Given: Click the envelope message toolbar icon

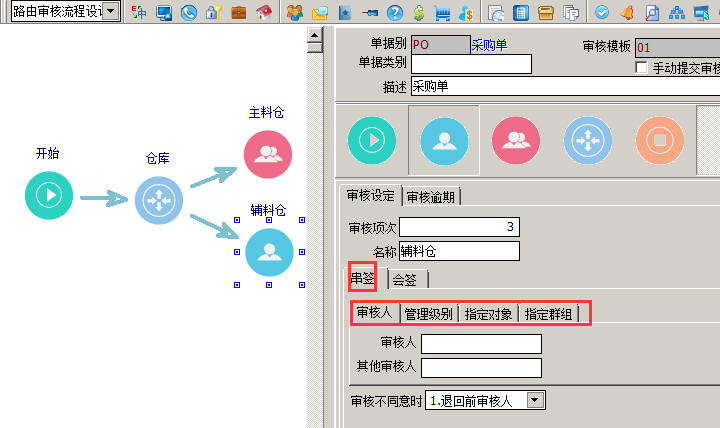Looking at the screenshot, I should point(320,13).
